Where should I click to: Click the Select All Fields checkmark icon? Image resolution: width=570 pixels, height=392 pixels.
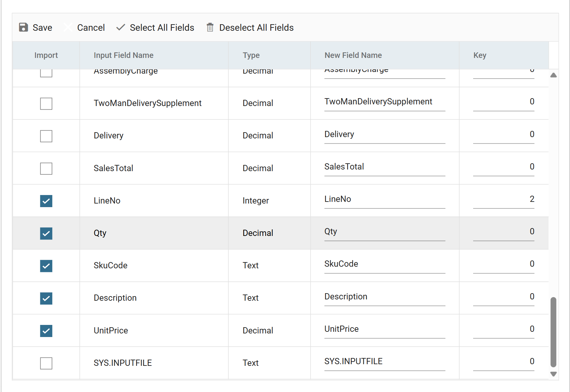pyautogui.click(x=121, y=27)
